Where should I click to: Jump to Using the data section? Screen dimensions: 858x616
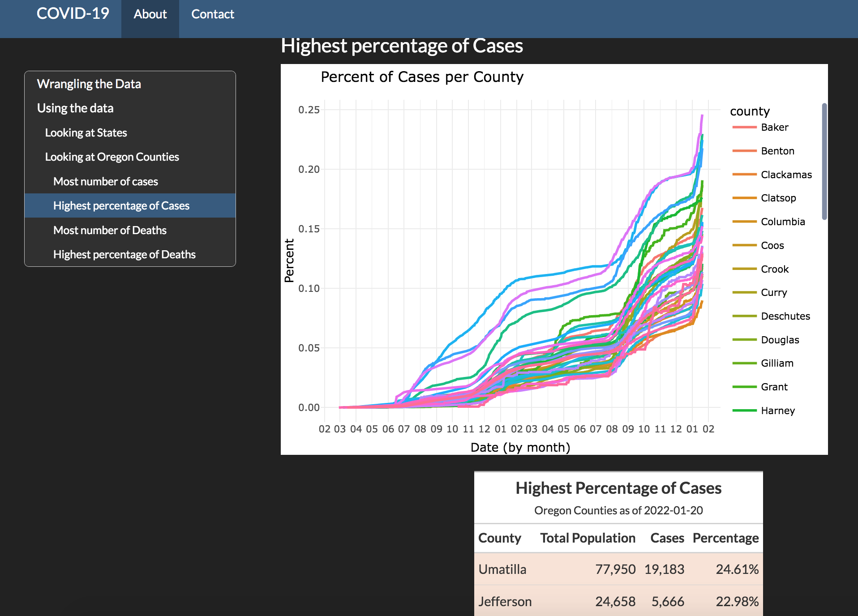(75, 108)
